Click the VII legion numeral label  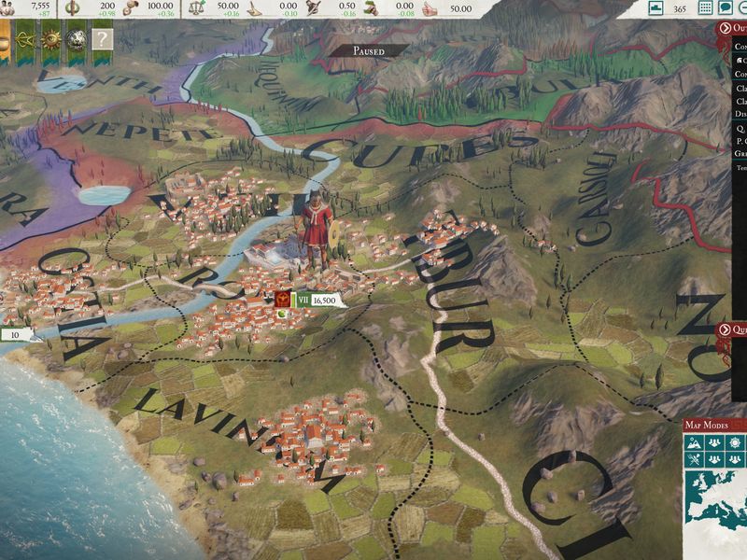[x=303, y=301]
